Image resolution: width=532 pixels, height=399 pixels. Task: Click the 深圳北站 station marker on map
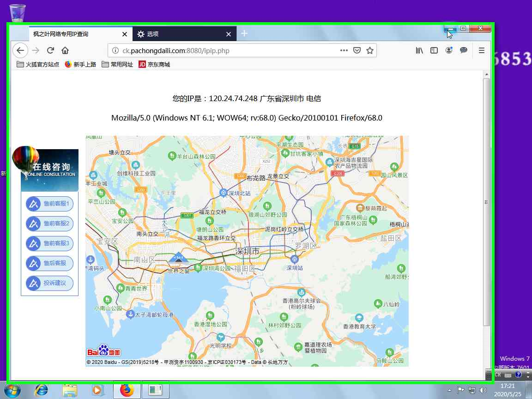coord(223,193)
